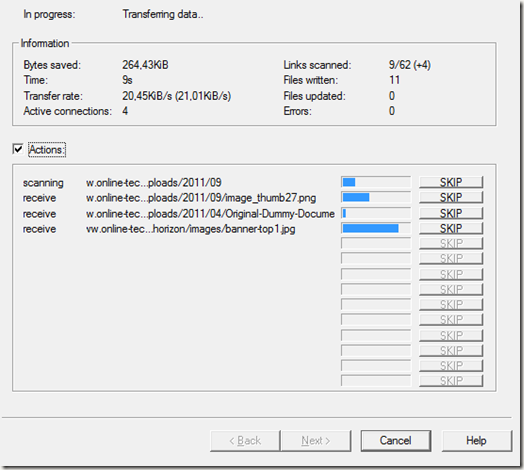
Task: Click the disabled Back button
Action: point(245,441)
